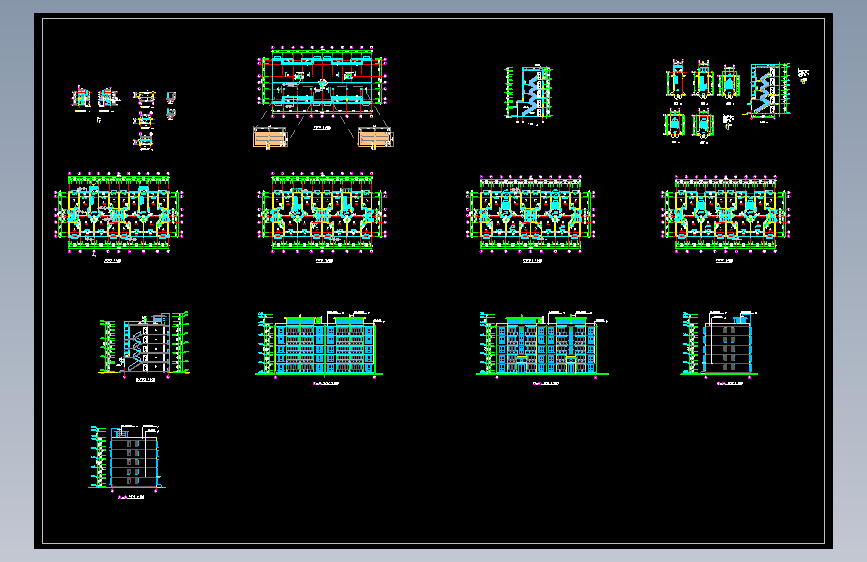Image resolution: width=867 pixels, height=562 pixels.
Task: Select the stair section beside the five plan details
Action: point(769,91)
